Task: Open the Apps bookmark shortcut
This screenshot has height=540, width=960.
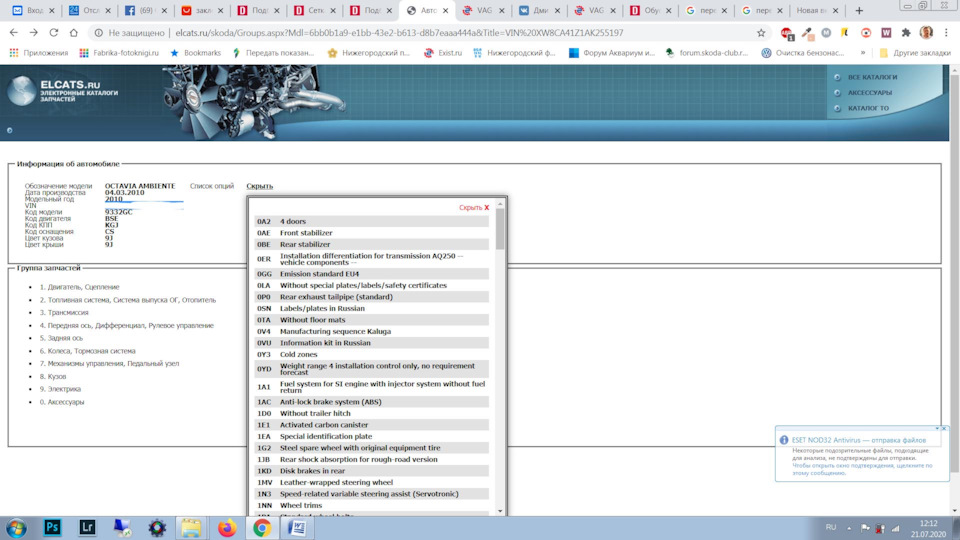Action: pyautogui.click(x=39, y=53)
